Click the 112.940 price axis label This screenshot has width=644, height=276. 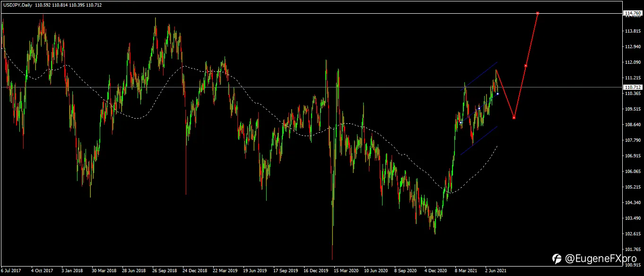632,47
